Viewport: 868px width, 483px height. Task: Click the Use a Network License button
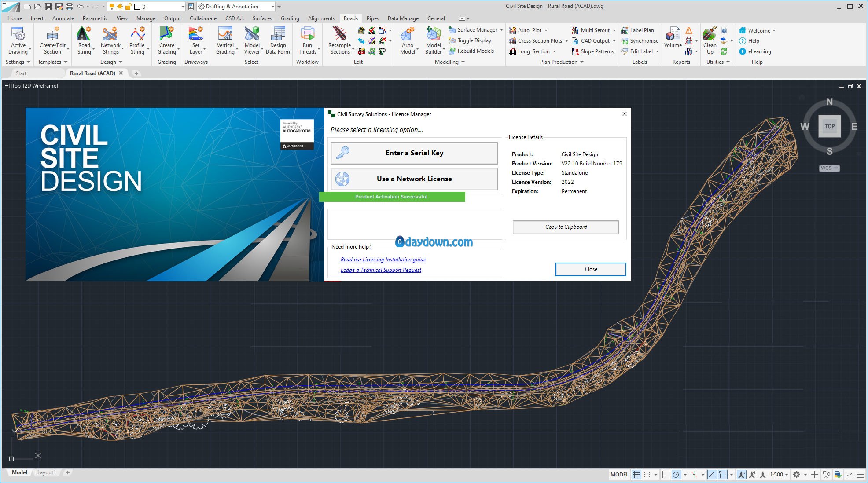tap(414, 179)
